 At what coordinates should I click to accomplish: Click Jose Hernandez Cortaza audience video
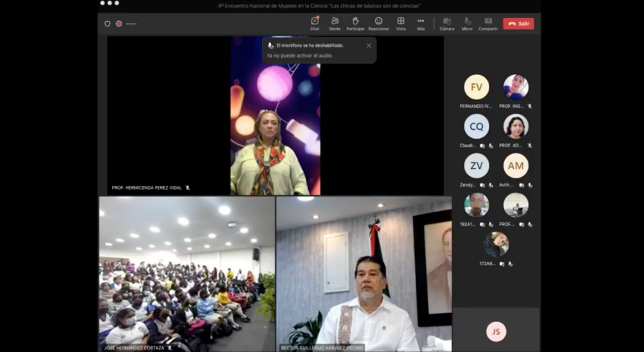click(x=187, y=274)
